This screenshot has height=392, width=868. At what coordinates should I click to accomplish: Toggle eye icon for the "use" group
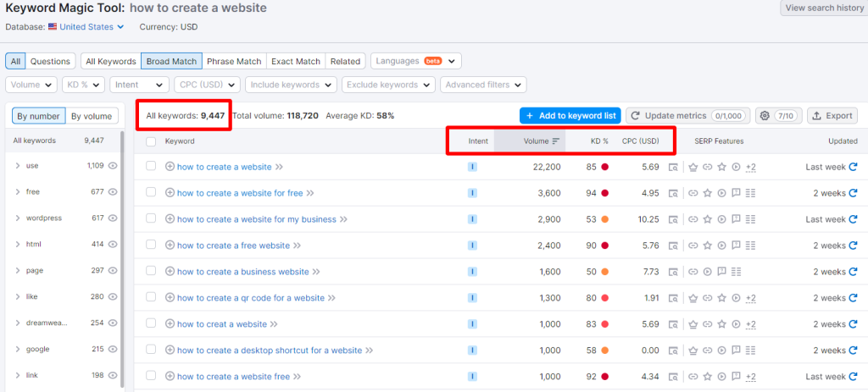pos(113,165)
